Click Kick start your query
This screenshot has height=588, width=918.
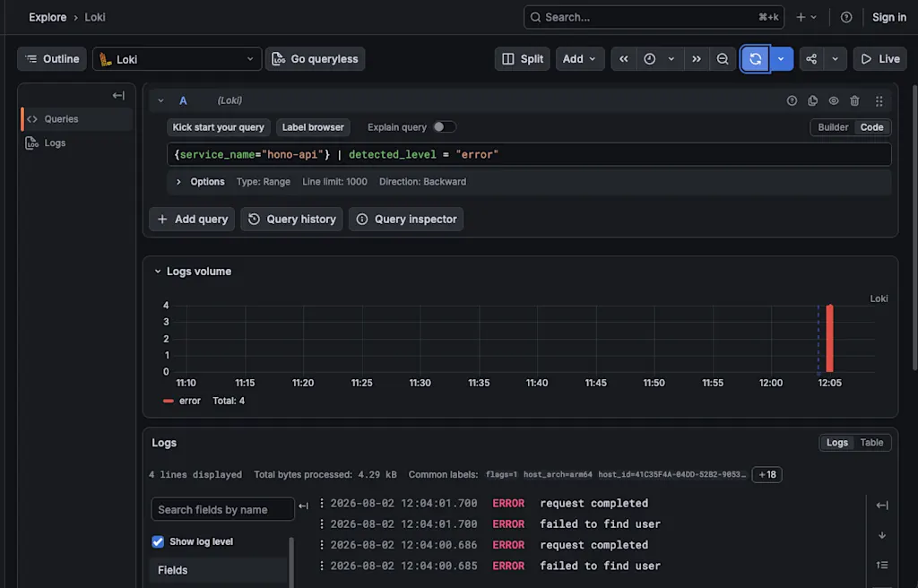click(218, 127)
